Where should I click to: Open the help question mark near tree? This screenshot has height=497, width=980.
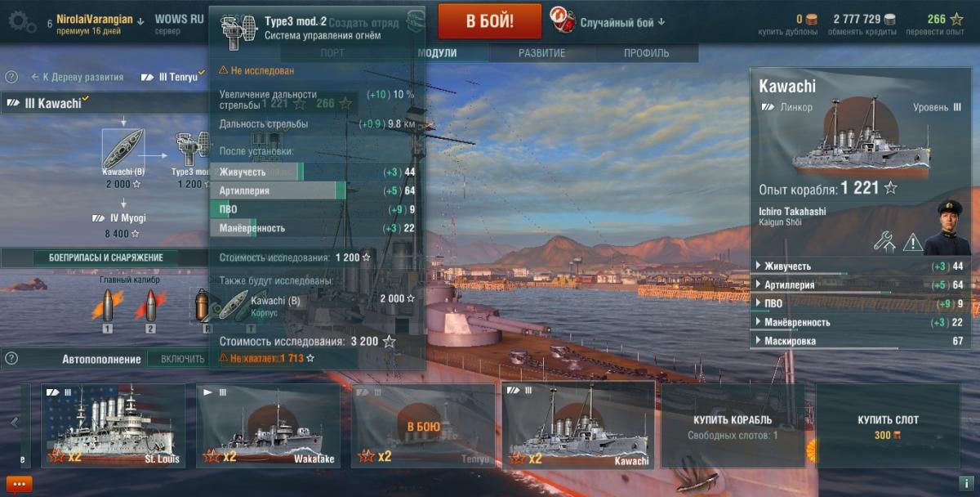coord(11,77)
